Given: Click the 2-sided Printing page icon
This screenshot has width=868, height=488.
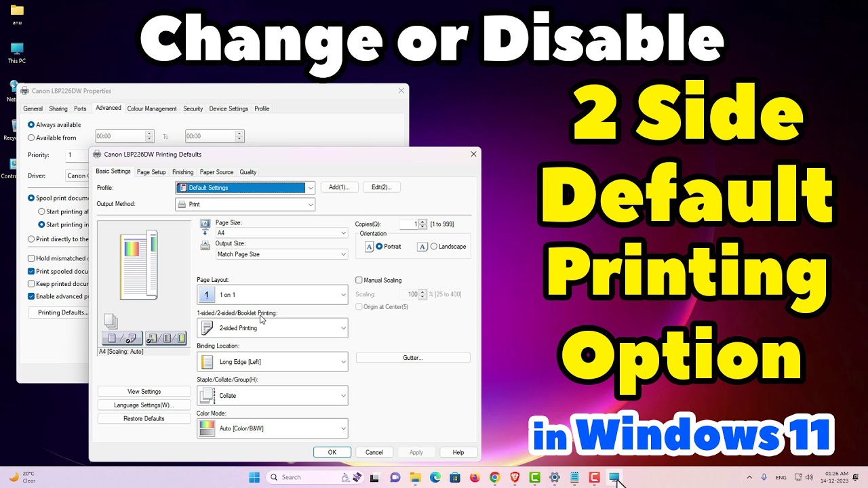Looking at the screenshot, I should [x=207, y=328].
